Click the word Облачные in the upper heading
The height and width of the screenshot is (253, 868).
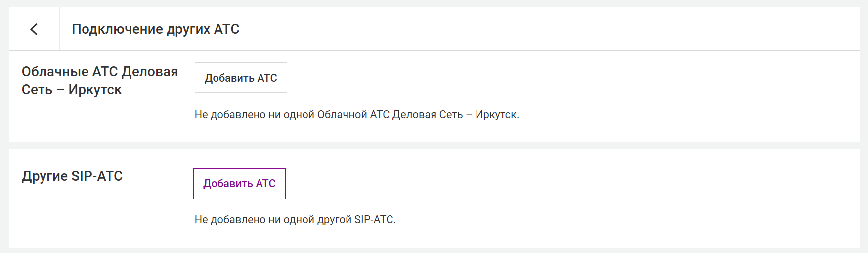[x=55, y=72]
